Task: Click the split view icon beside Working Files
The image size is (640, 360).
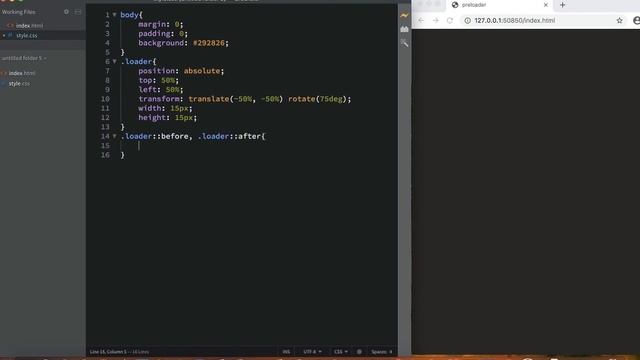Action: 78,12
